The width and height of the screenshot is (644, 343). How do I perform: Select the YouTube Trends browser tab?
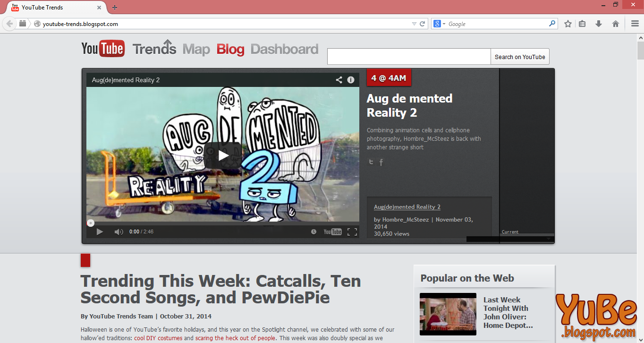[57, 8]
